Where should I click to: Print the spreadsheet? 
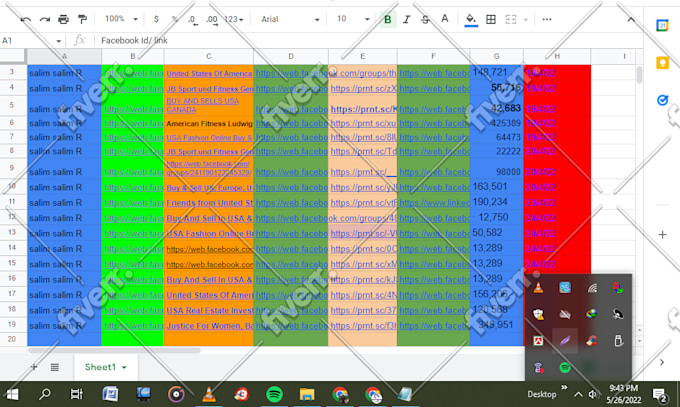click(63, 19)
